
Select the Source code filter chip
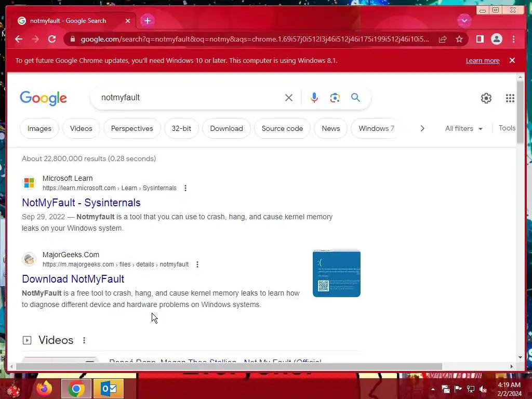282,129
